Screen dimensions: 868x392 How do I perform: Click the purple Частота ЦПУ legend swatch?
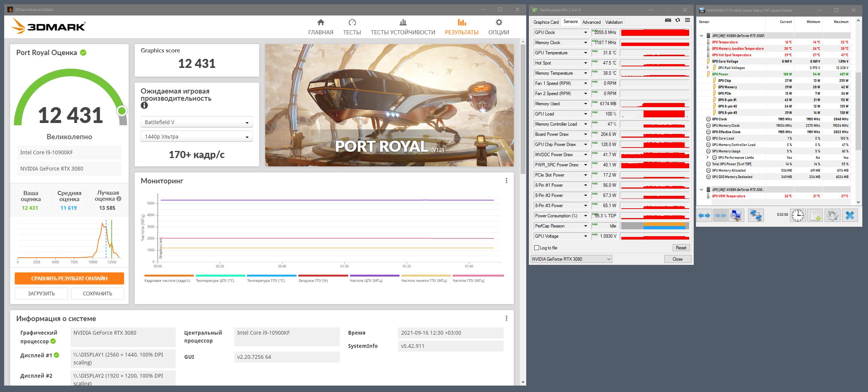click(374, 276)
